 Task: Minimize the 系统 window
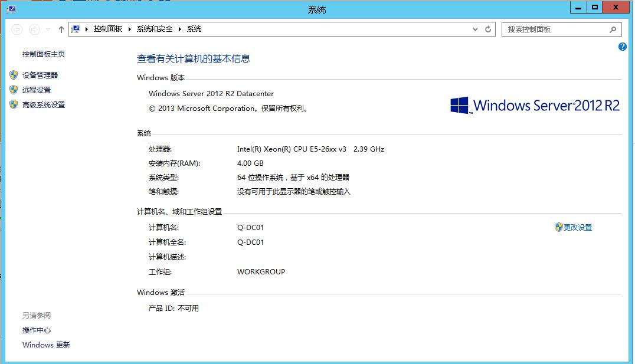tap(578, 7)
